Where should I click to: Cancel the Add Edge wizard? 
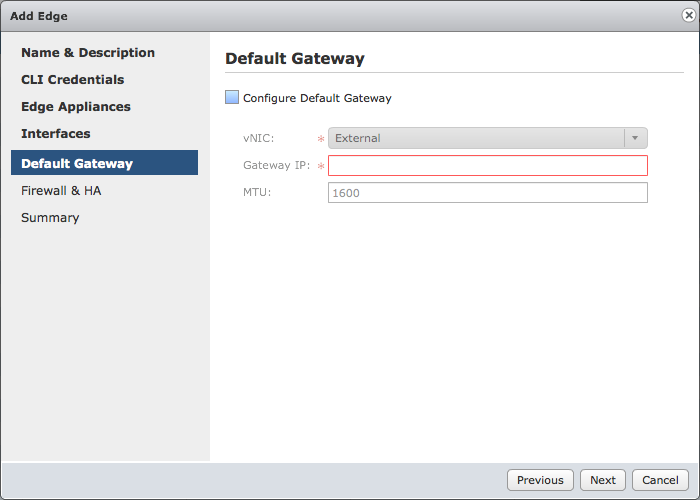click(660, 480)
